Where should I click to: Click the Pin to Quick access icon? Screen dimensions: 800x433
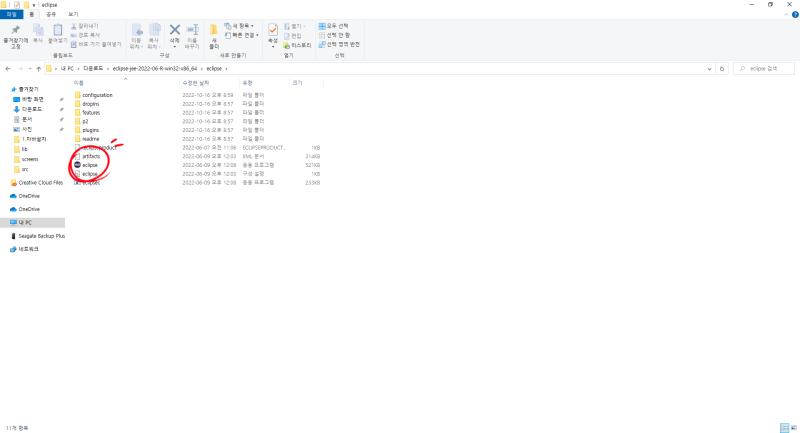click(x=15, y=30)
